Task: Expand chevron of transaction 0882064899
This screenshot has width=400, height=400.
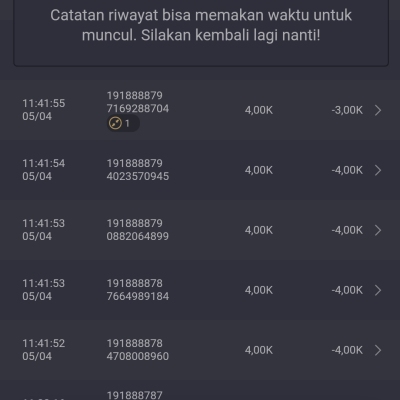Action: (378, 230)
